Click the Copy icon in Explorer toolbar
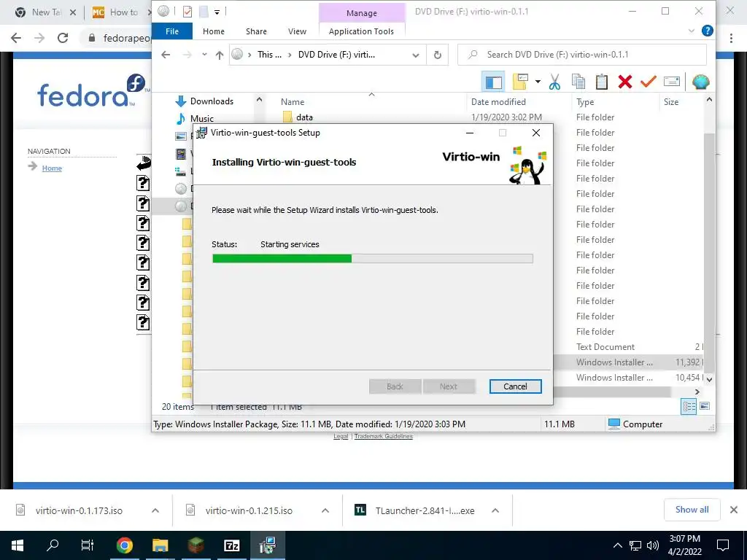Image resolution: width=747 pixels, height=560 pixels. click(578, 82)
